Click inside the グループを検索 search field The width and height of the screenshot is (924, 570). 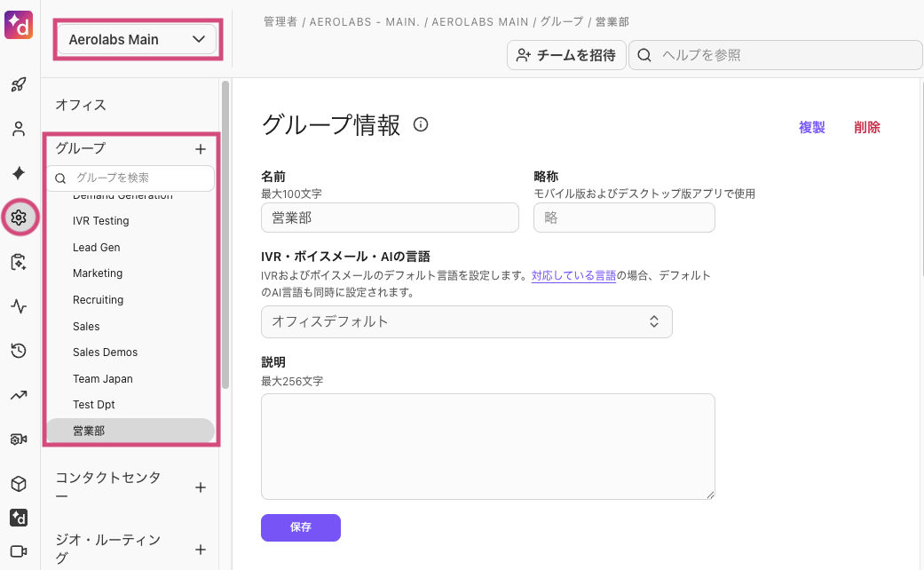pyautogui.click(x=133, y=178)
